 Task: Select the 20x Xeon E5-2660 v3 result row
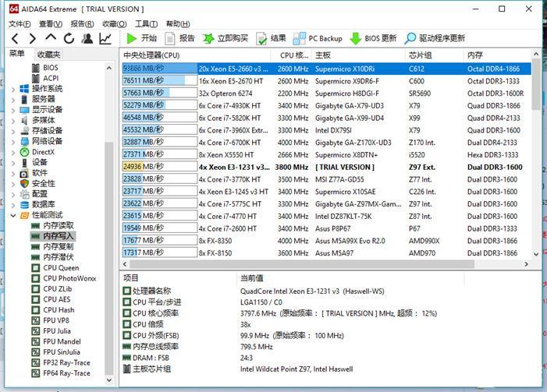pos(326,69)
